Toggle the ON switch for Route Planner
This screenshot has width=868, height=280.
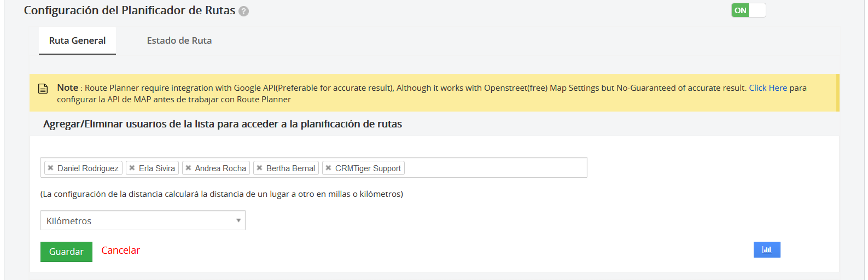point(748,10)
